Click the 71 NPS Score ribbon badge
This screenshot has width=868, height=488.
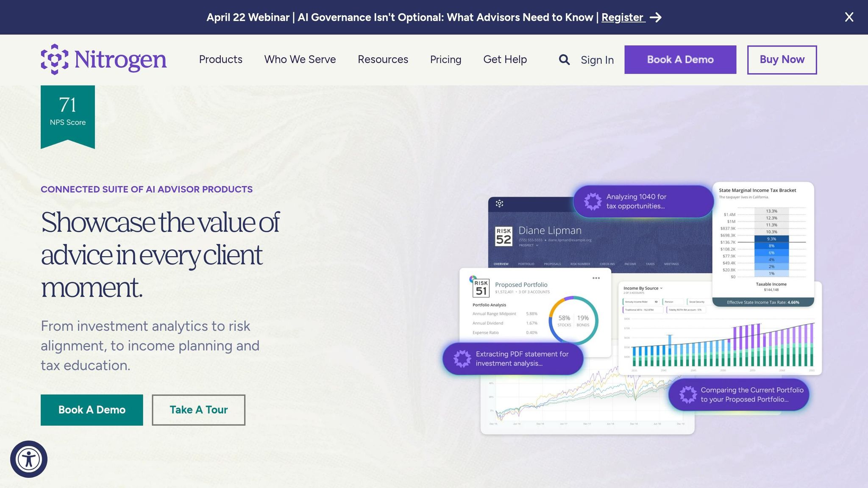(68, 114)
